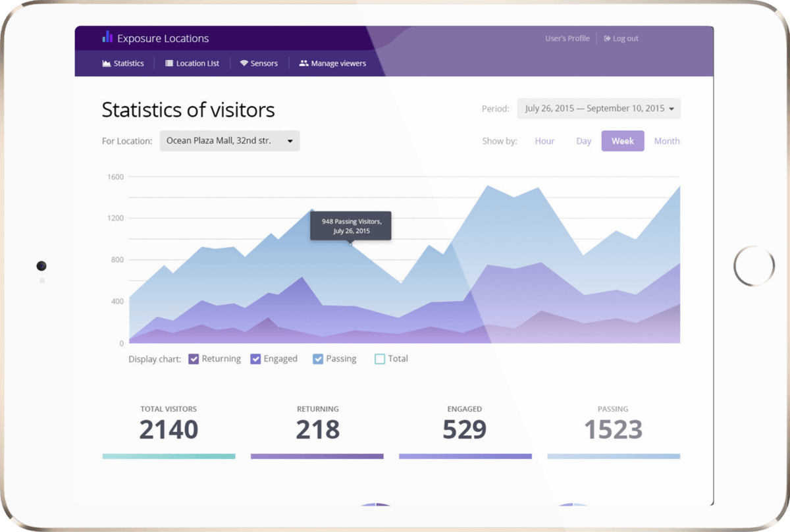The height and width of the screenshot is (532, 790).
Task: Click the 948 Passing Visitors chart tooltip
Action: coord(351,226)
